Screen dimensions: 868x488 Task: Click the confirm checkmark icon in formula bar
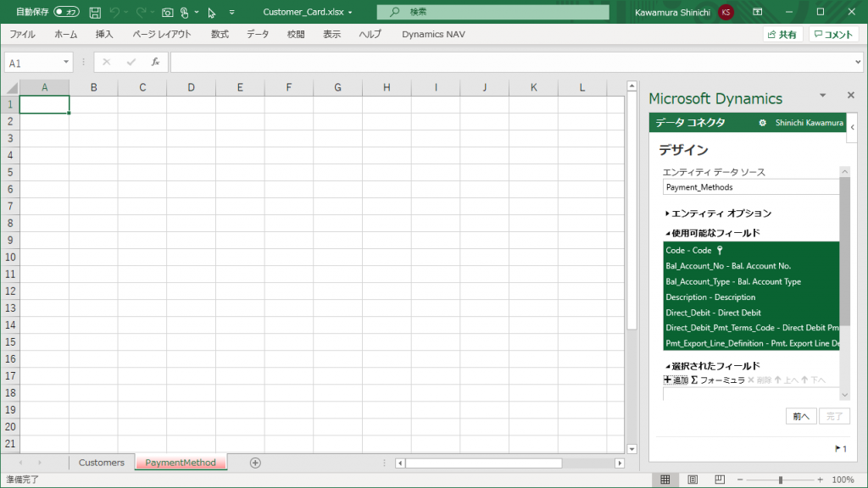[x=131, y=63]
